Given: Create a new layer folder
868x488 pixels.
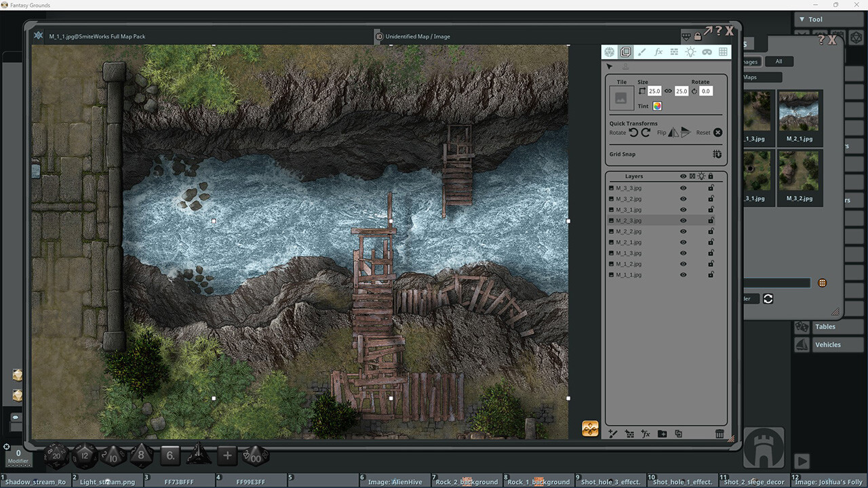Looking at the screenshot, I should click(663, 434).
